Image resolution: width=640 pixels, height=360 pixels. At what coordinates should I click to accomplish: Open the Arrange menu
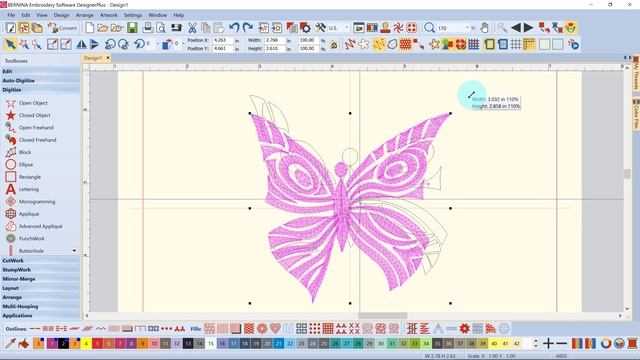[84, 15]
